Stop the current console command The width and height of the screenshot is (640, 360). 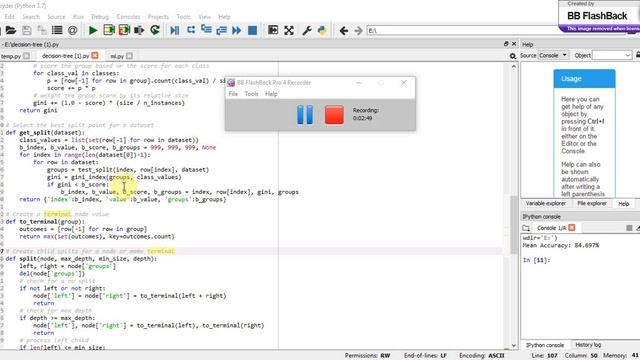[x=629, y=228]
